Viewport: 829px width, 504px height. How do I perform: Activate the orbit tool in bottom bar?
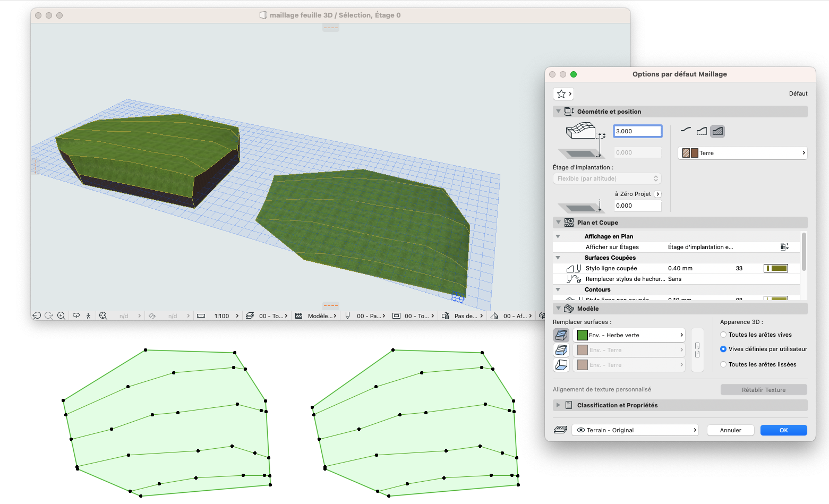tap(76, 315)
